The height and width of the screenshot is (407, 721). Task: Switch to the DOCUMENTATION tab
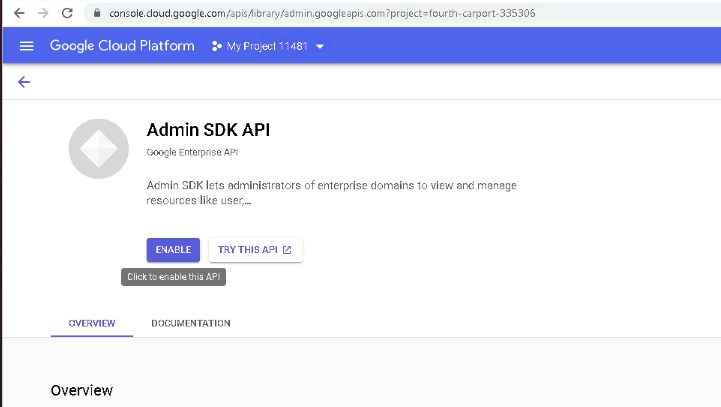(191, 323)
